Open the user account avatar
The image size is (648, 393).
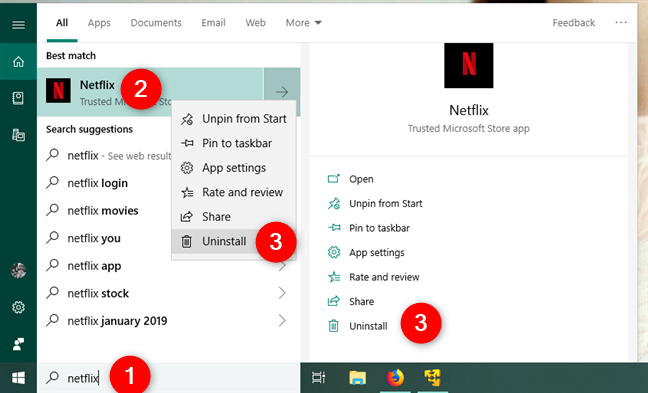[x=18, y=270]
